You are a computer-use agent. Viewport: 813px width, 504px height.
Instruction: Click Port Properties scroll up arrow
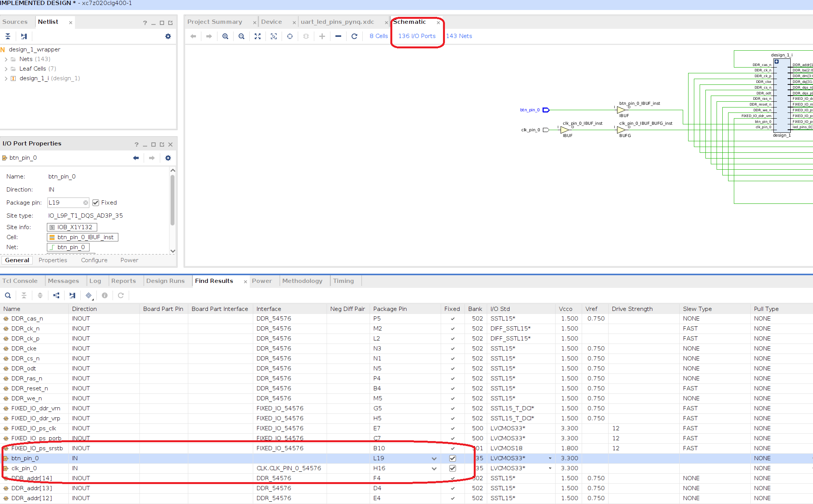pyautogui.click(x=173, y=170)
